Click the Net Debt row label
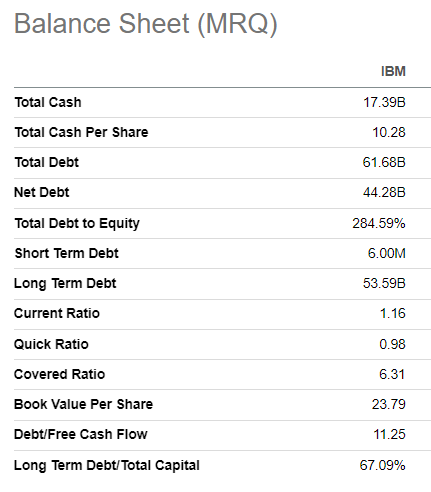431x492 pixels. pos(42,192)
